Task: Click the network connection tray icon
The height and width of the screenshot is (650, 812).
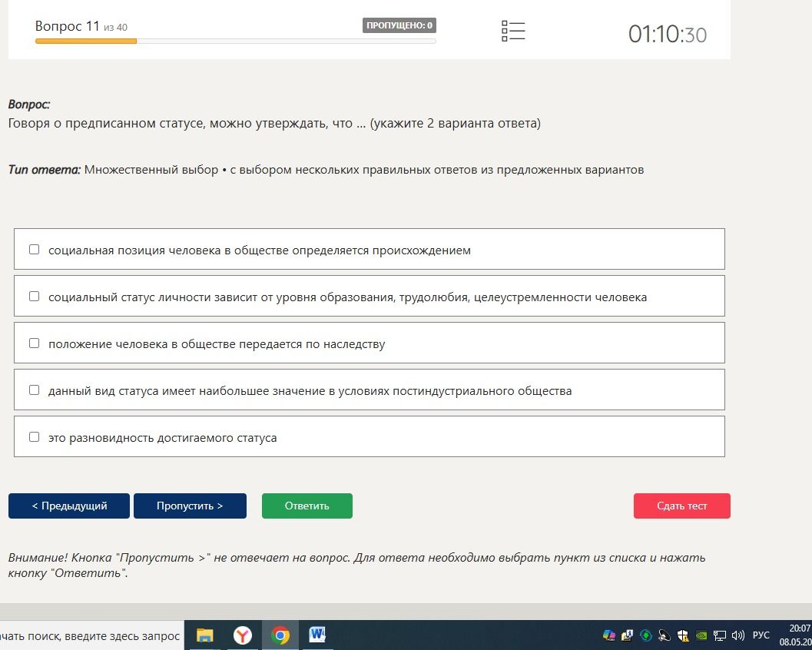Action: click(719, 635)
